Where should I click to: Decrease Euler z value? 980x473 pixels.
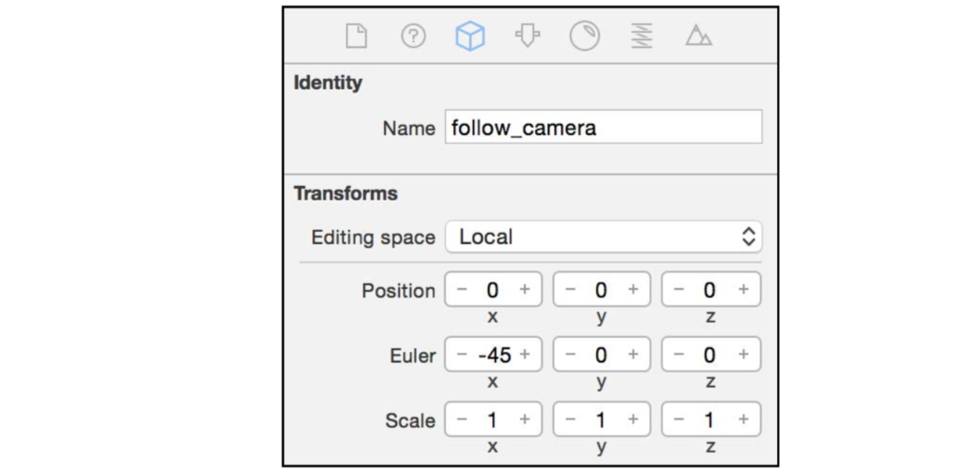coord(678,355)
